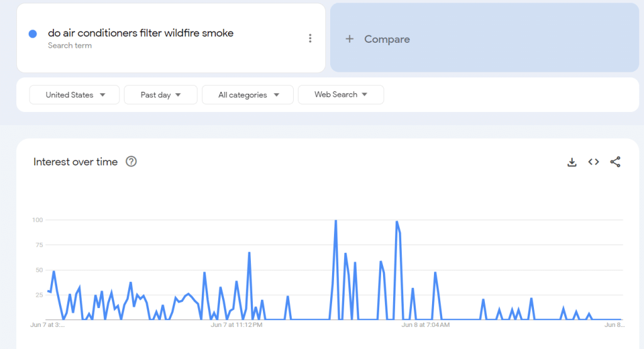Download the Interest over time data
The height and width of the screenshot is (349, 644).
coord(572,162)
